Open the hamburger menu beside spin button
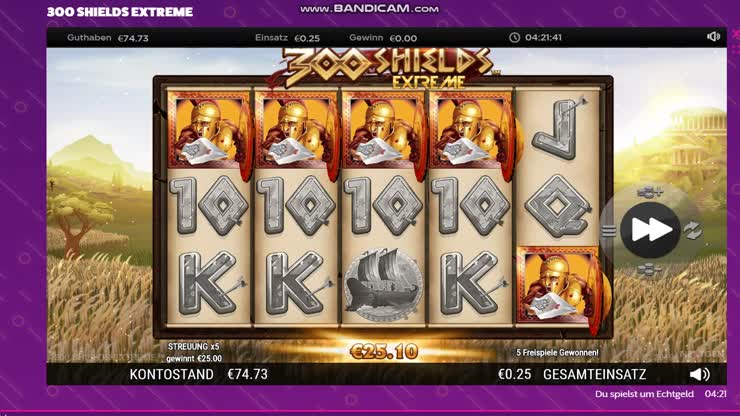Image resolution: width=740 pixels, height=416 pixels. click(x=609, y=231)
